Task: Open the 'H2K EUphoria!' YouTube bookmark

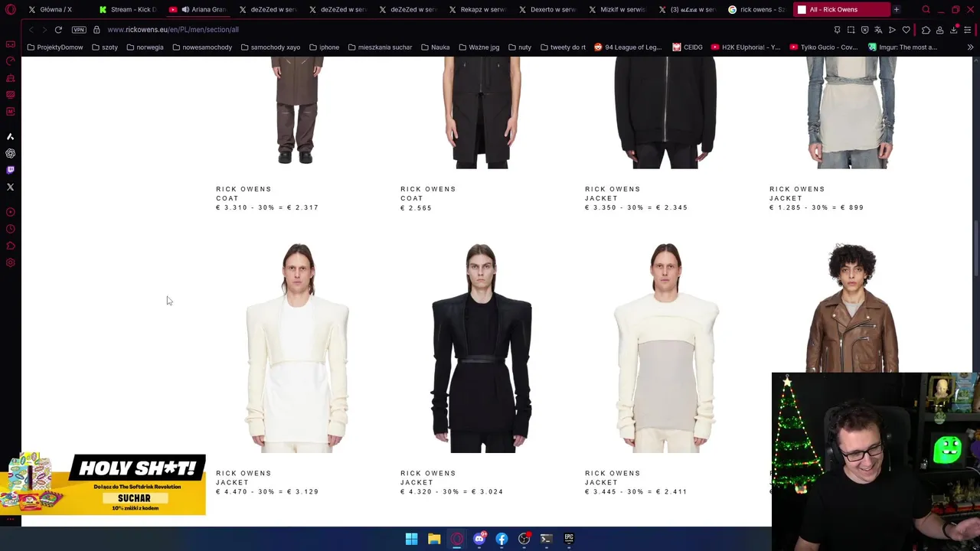Action: pyautogui.click(x=745, y=47)
